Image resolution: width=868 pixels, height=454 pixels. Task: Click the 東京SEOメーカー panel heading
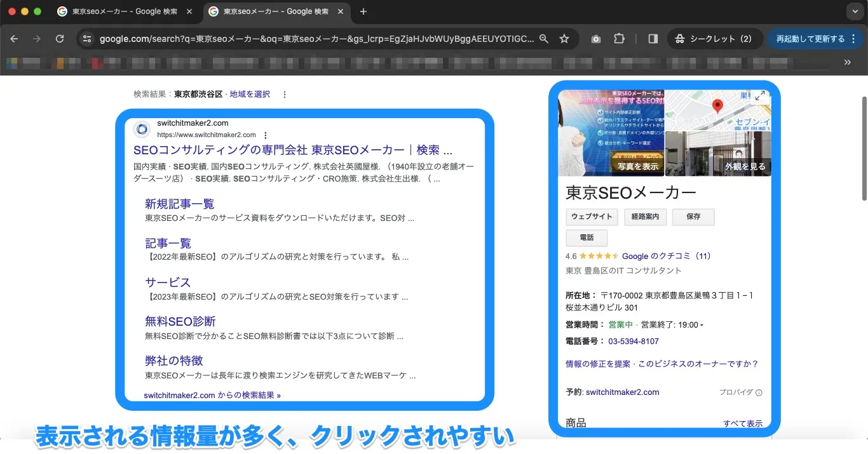[x=631, y=192]
